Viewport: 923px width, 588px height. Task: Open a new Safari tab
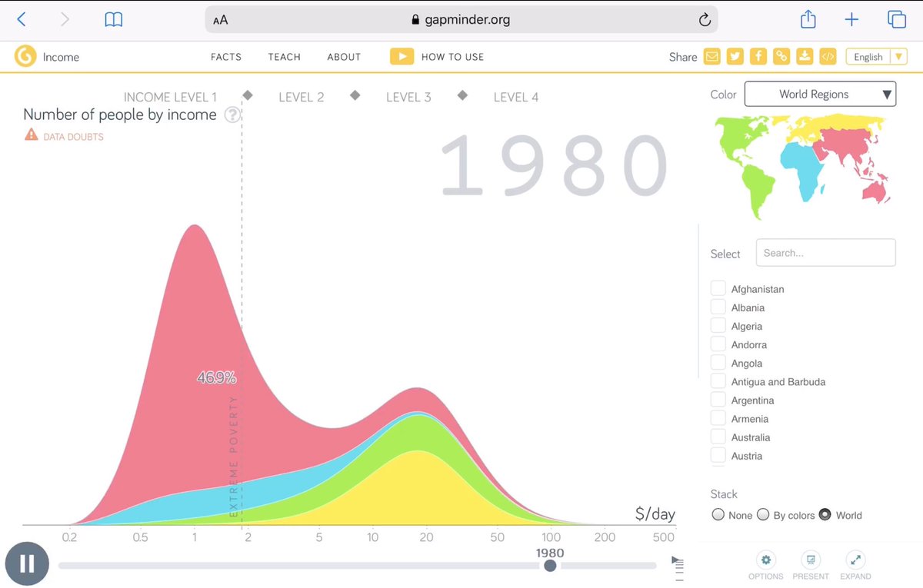(851, 19)
